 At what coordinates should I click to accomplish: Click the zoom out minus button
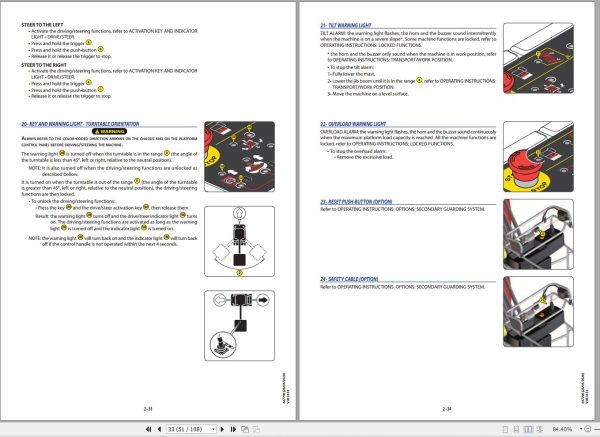[588, 429]
